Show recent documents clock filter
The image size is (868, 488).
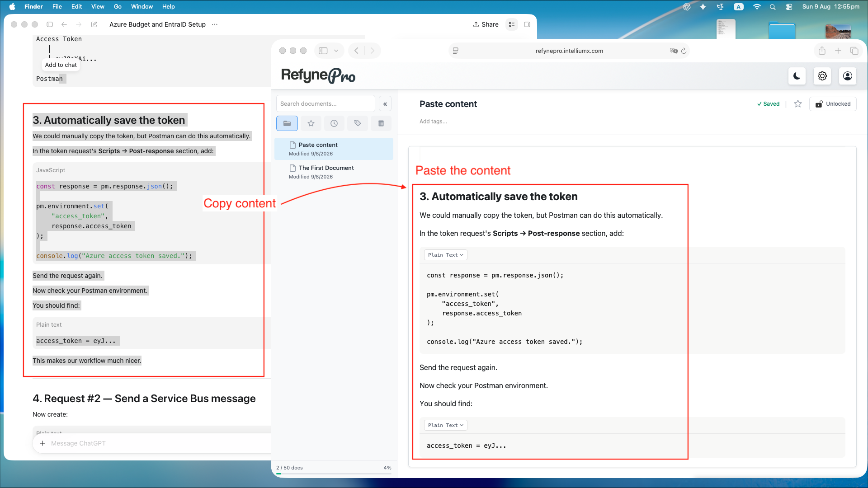click(334, 123)
